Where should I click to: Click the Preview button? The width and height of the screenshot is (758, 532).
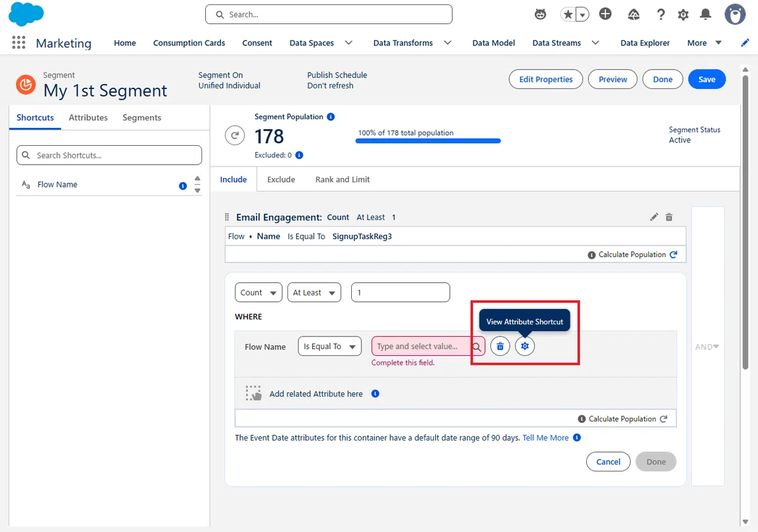tap(613, 79)
